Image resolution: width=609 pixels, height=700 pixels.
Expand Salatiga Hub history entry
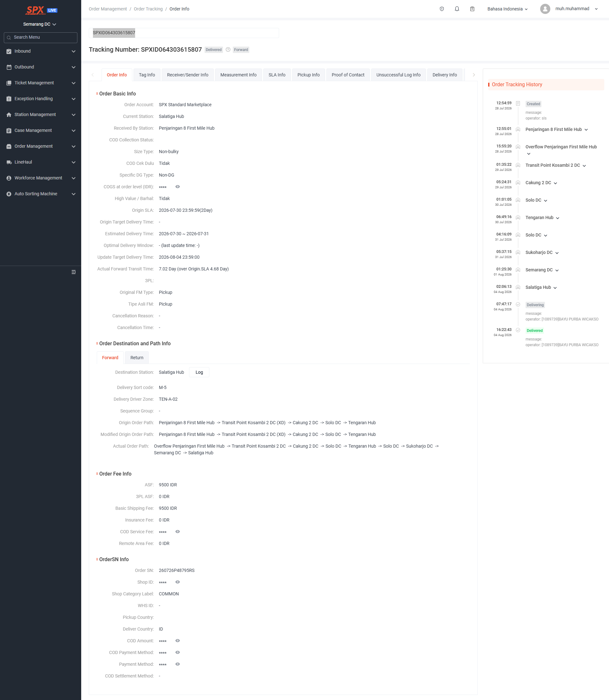tap(555, 288)
